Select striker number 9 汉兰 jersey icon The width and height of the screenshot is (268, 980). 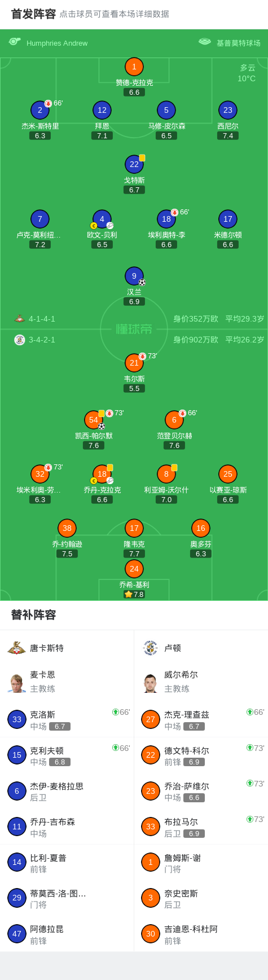click(x=134, y=276)
